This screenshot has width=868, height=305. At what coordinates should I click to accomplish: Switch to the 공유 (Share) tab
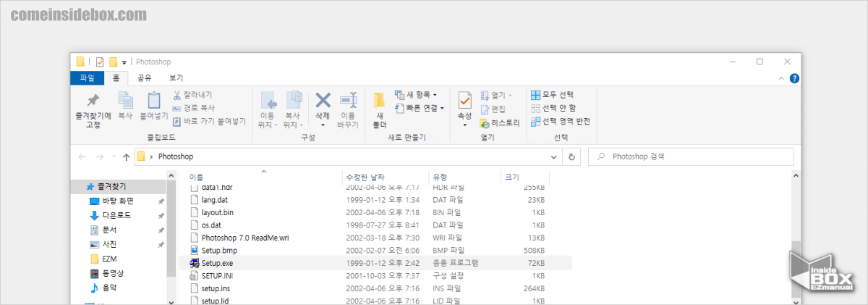(x=144, y=78)
